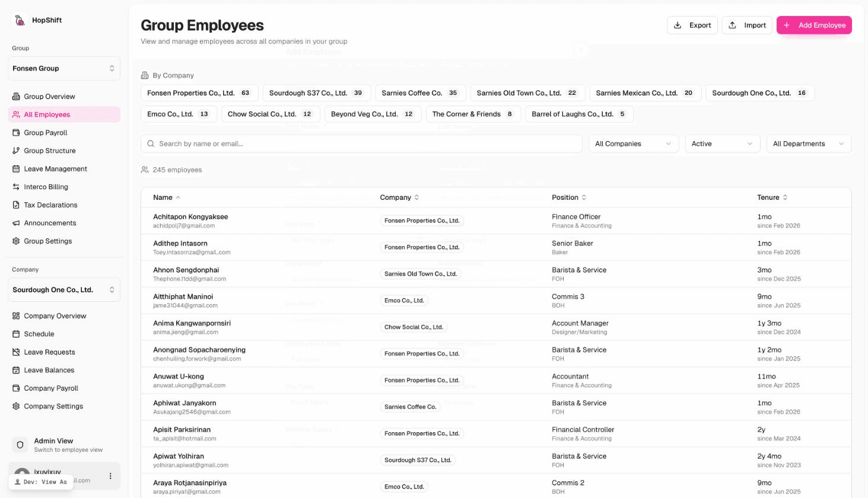The width and height of the screenshot is (868, 498).
Task: Expand the Fonsen Group selector
Action: (63, 68)
